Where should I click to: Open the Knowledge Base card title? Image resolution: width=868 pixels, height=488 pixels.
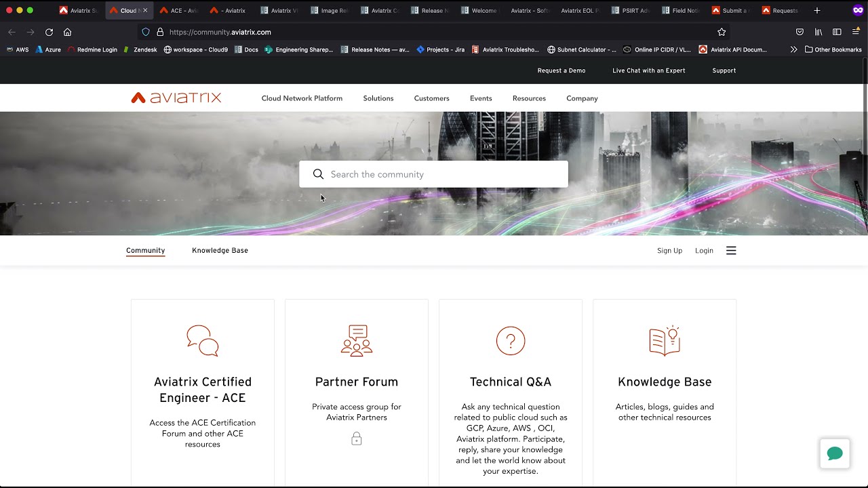tap(665, 382)
